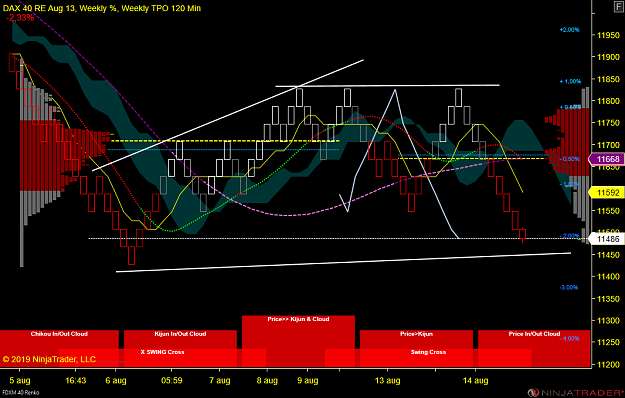625x398 pixels.
Task: Click the Swing Cross signal label
Action: 428,352
